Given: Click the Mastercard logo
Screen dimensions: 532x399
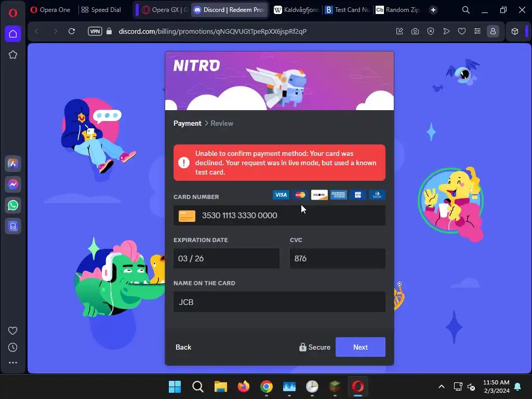Looking at the screenshot, I should 300,195.
